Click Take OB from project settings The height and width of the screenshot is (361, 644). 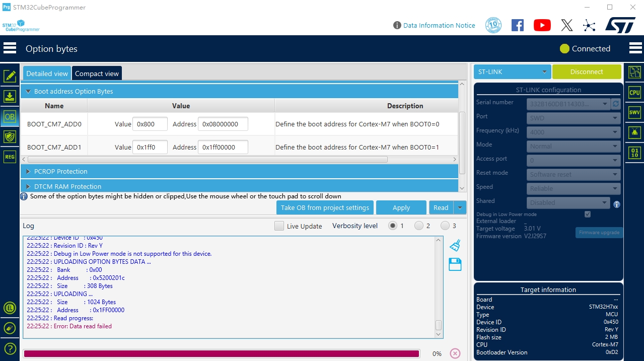click(325, 207)
